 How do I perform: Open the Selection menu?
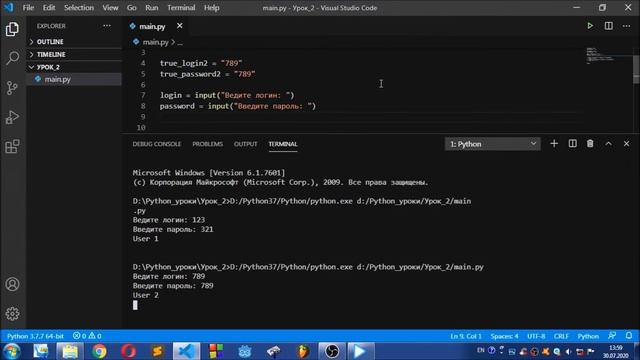pyautogui.click(x=79, y=8)
